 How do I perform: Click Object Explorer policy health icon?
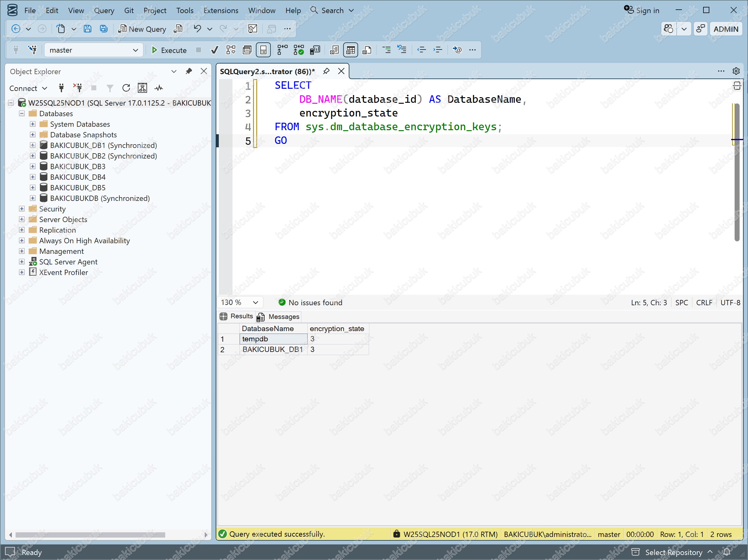[x=142, y=88]
